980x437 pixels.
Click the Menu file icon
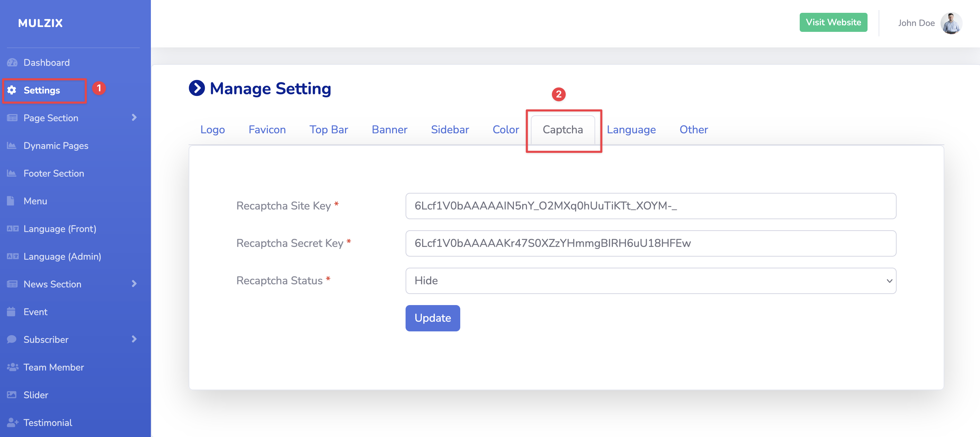pyautogui.click(x=11, y=201)
